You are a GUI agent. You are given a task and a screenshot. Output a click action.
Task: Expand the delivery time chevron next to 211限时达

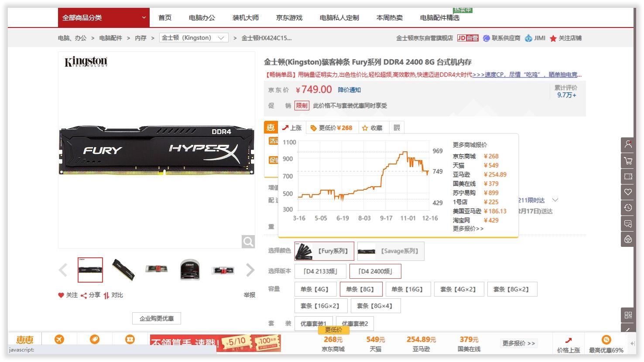point(555,200)
